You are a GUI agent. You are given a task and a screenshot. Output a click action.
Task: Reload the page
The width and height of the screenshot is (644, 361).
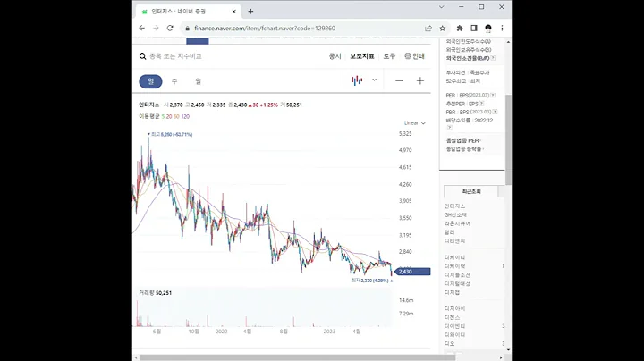[x=170, y=28]
